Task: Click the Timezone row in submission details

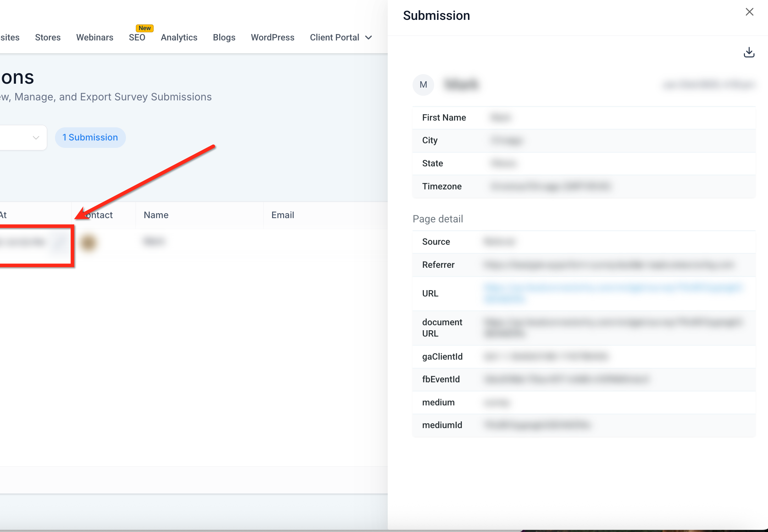Action: coord(584,186)
